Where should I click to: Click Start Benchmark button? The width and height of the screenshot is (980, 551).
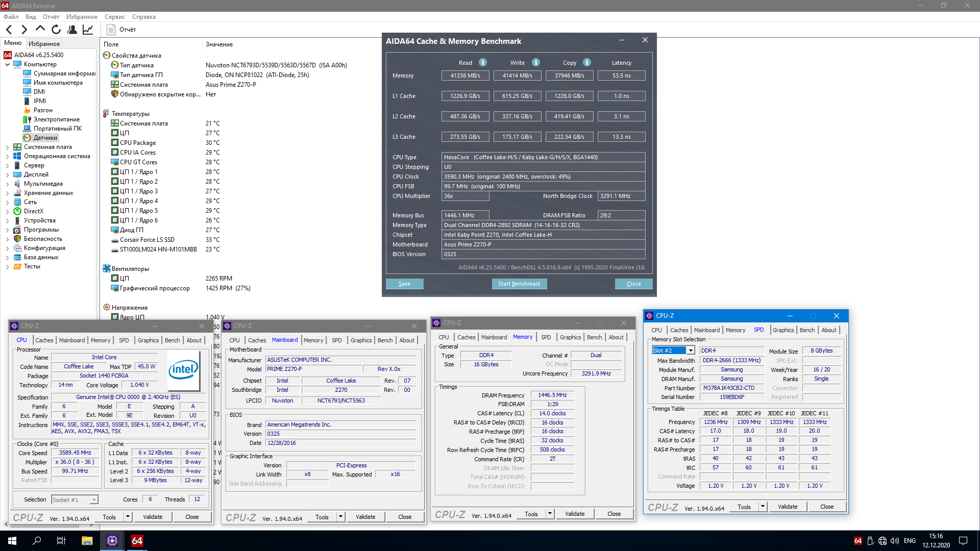(x=519, y=284)
